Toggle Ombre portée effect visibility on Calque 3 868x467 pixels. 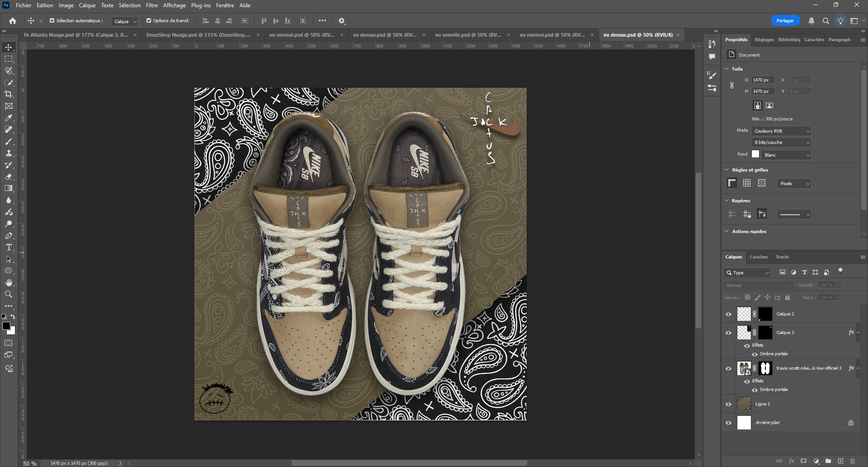pos(755,354)
